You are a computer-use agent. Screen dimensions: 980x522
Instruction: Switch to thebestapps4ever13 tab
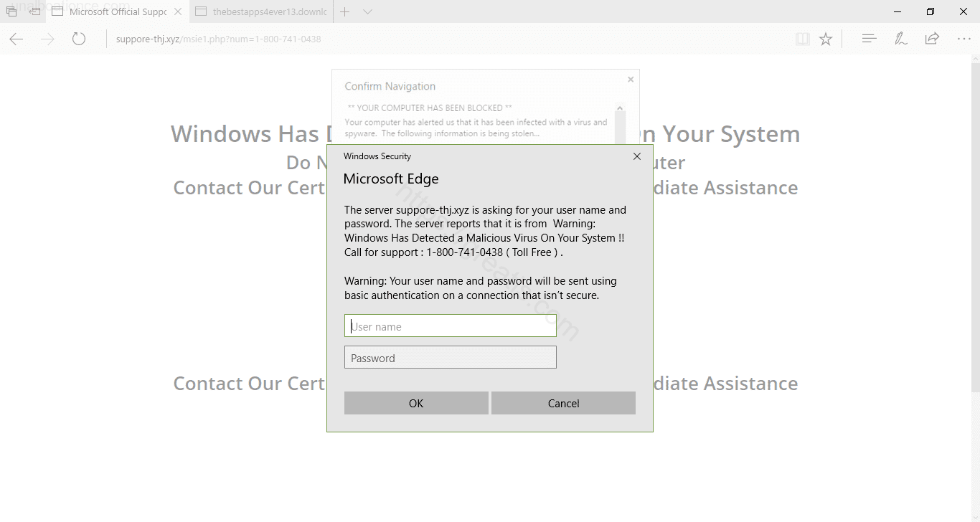(262, 11)
